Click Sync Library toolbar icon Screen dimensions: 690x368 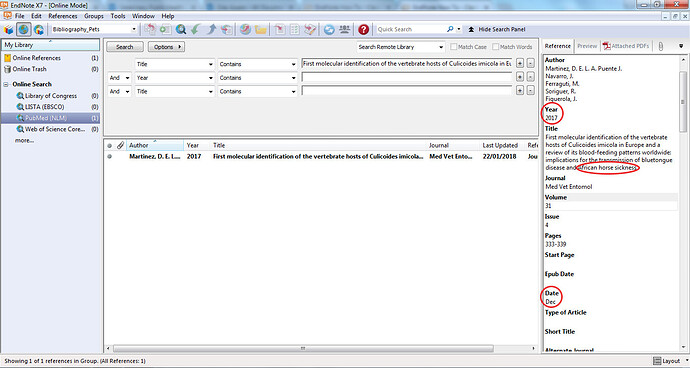click(x=329, y=29)
